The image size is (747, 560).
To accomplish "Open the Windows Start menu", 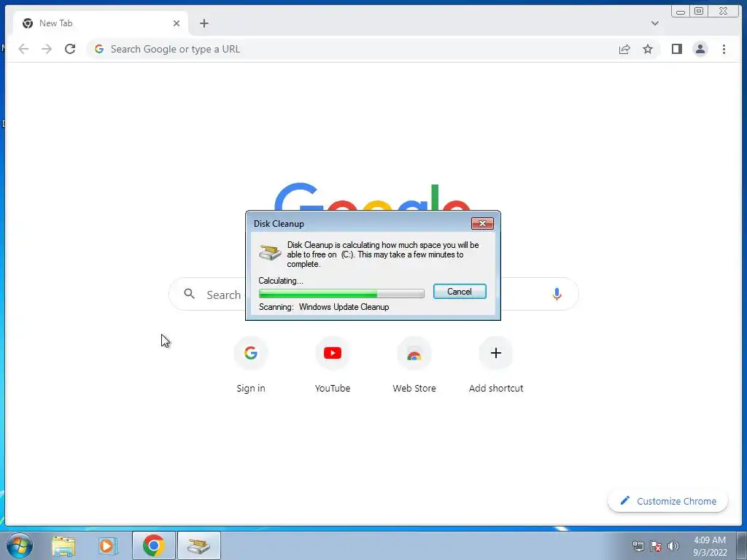I will pos(20,545).
